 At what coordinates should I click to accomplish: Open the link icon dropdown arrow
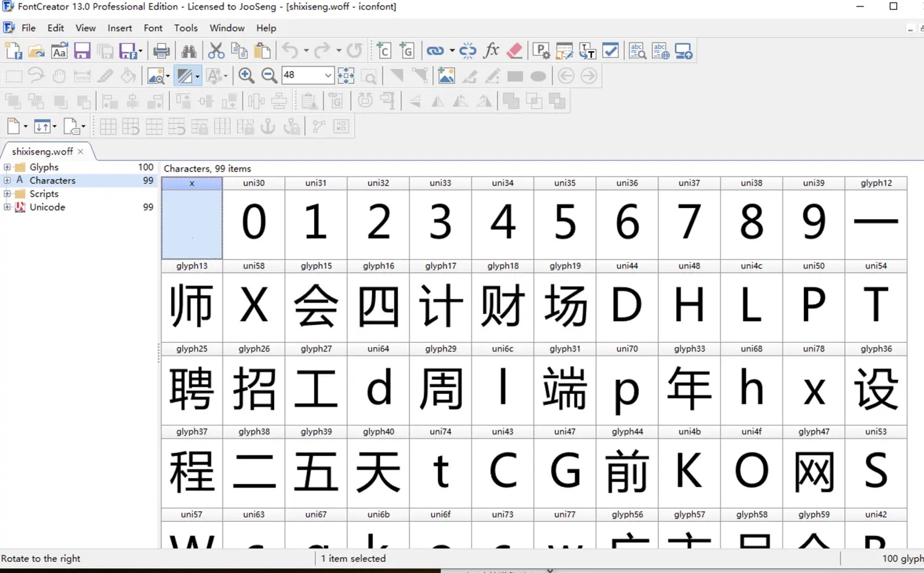point(452,51)
